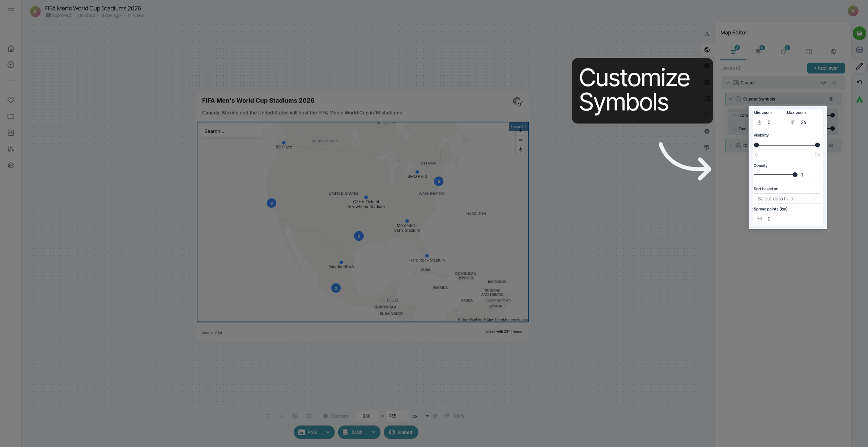Click the Visibility slider right handle

[x=817, y=145]
